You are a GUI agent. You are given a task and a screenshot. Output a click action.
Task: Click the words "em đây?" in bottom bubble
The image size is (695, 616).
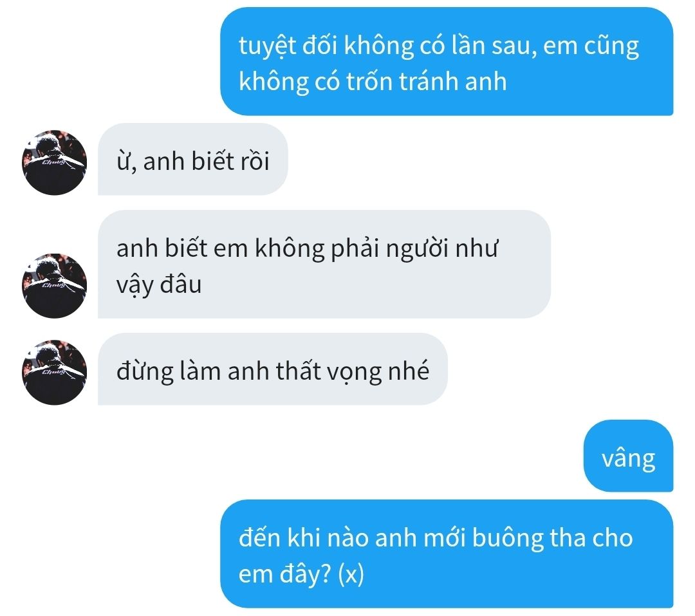(285, 574)
